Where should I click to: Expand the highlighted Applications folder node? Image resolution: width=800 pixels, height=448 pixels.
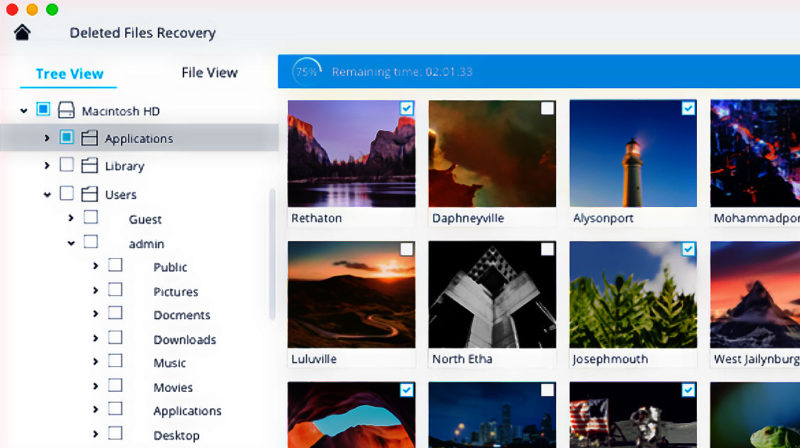click(47, 138)
